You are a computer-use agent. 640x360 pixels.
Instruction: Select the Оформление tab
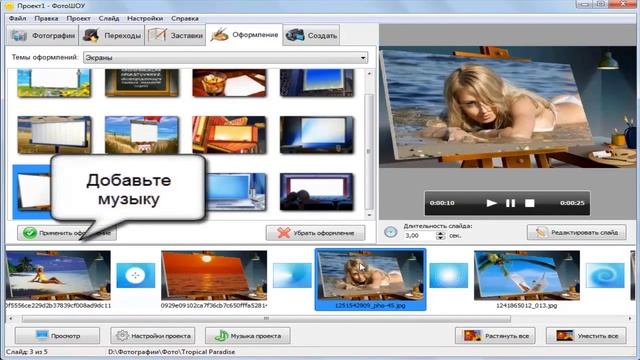point(244,35)
